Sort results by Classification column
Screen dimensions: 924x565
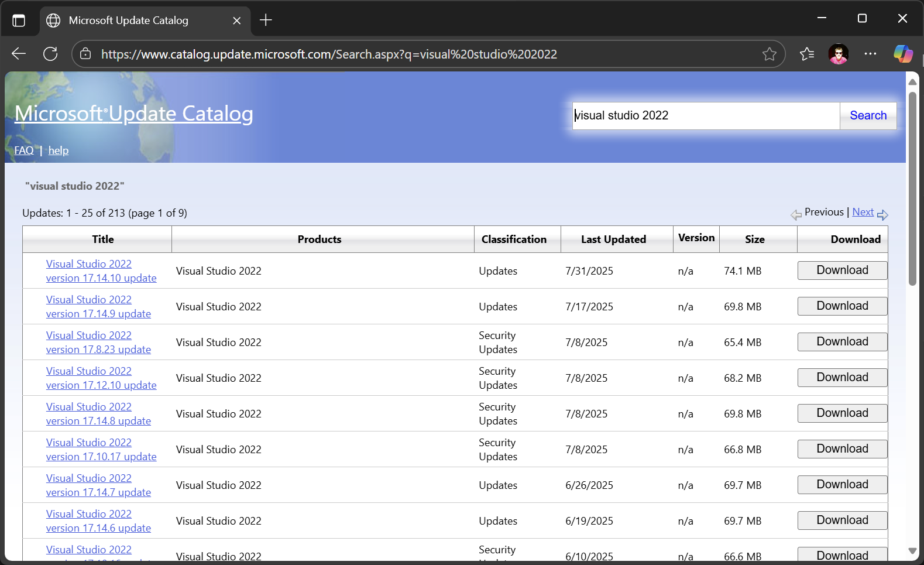pyautogui.click(x=514, y=239)
